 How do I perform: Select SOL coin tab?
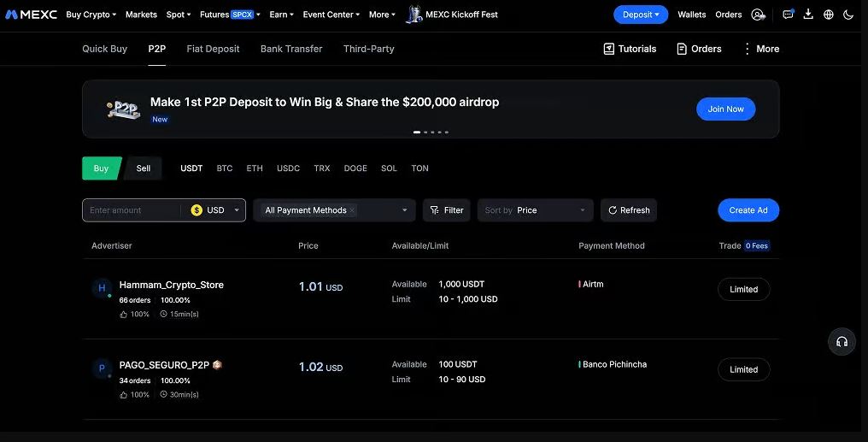click(389, 168)
